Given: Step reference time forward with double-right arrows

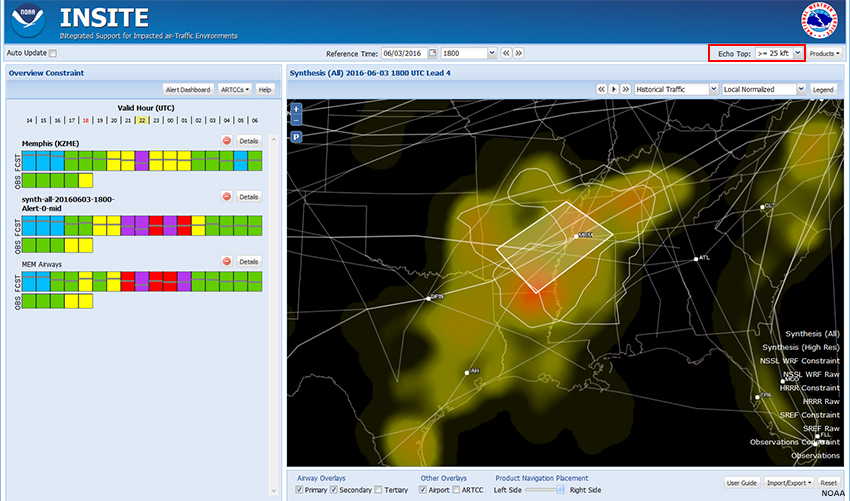Looking at the screenshot, I should tap(518, 53).
